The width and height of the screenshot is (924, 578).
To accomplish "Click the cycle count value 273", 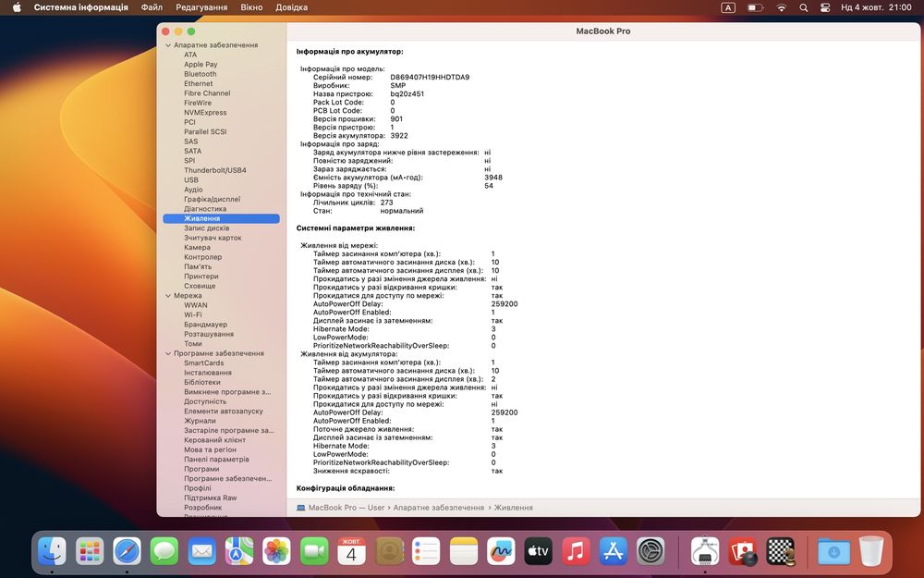I will 386,203.
